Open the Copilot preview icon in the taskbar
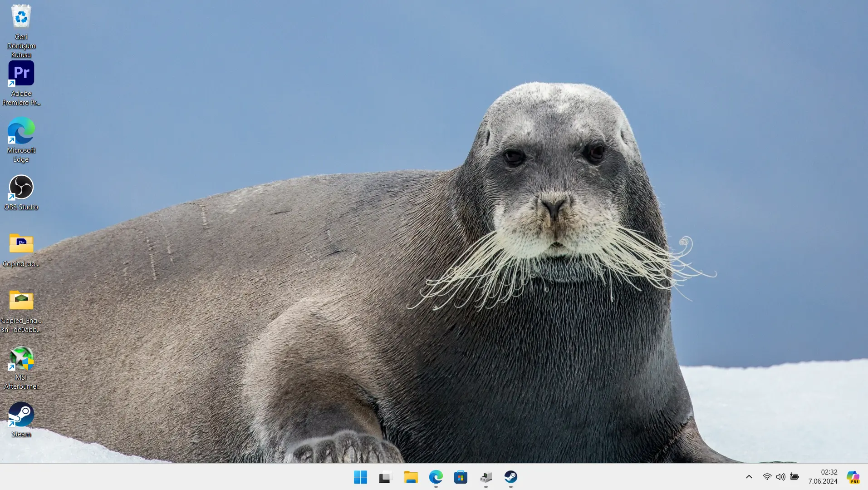 pos(853,477)
